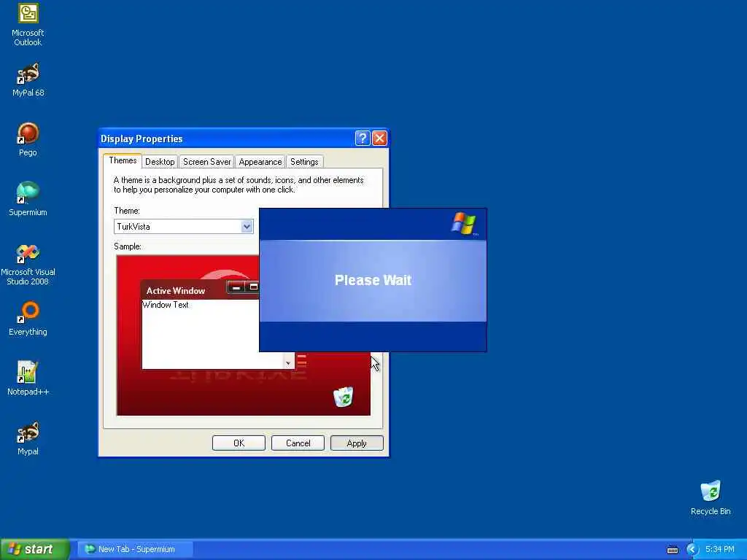This screenshot has width=747, height=560.
Task: Select the MyPal 68 desktop shortcut
Action: [28, 80]
